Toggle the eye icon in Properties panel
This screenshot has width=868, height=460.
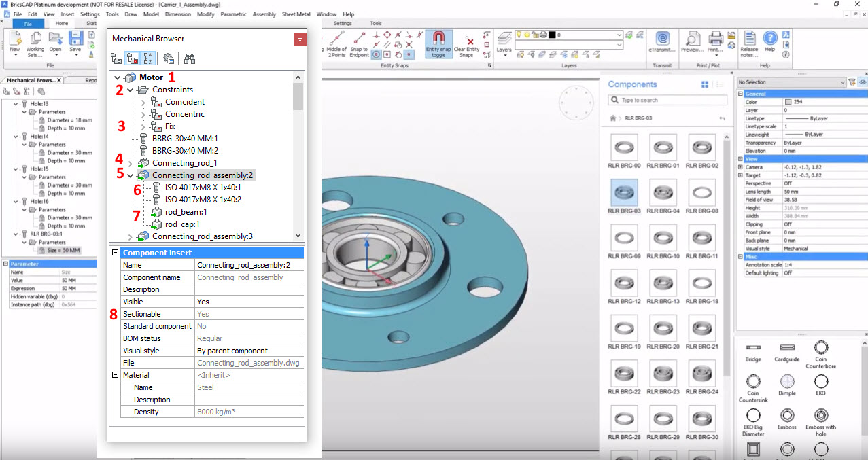pyautogui.click(x=862, y=82)
